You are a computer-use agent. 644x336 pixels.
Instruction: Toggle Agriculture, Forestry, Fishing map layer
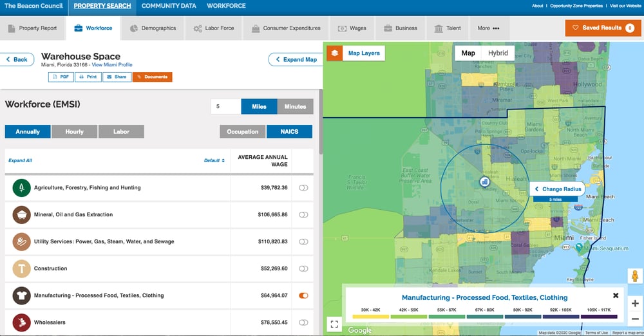(303, 188)
